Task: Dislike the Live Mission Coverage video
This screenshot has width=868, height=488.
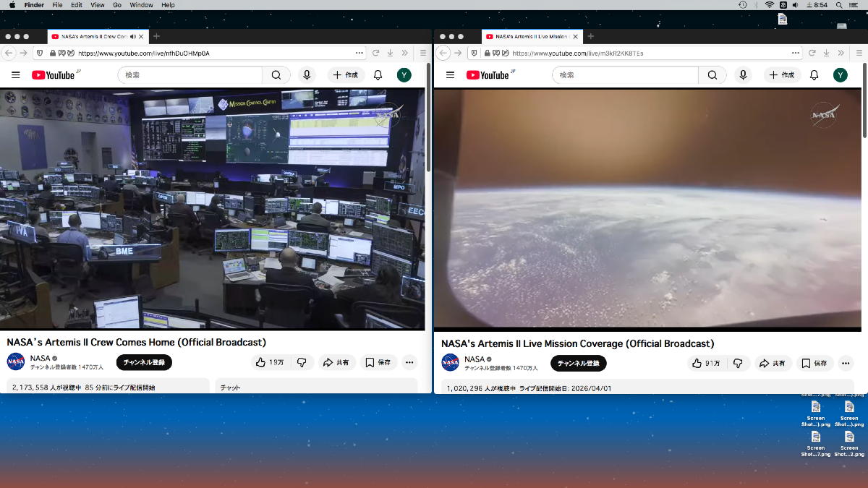Action: pos(738,363)
